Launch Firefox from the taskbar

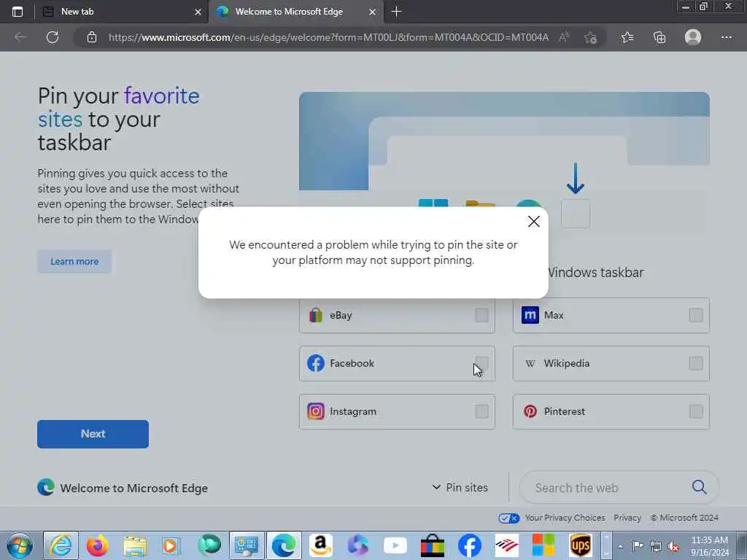[x=97, y=545]
